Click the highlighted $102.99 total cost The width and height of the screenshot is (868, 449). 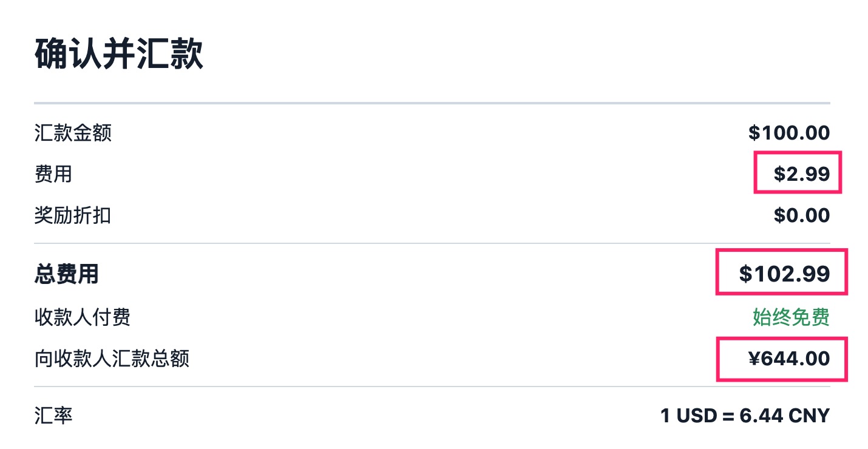(x=784, y=274)
